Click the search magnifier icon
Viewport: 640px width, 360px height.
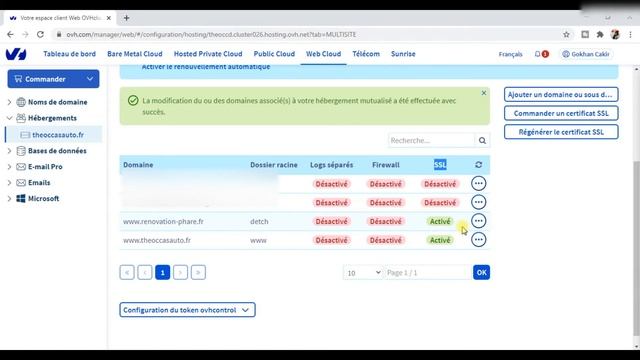(482, 140)
